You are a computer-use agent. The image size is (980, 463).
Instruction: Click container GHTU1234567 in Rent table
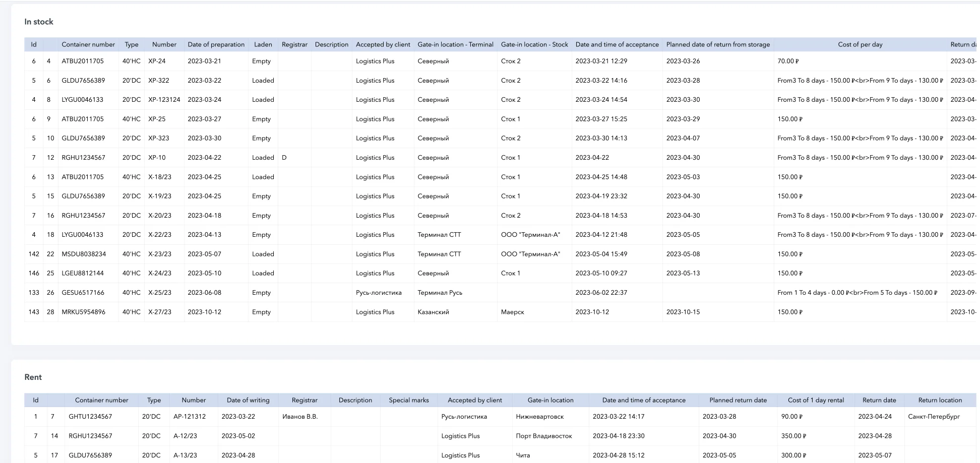(90, 417)
